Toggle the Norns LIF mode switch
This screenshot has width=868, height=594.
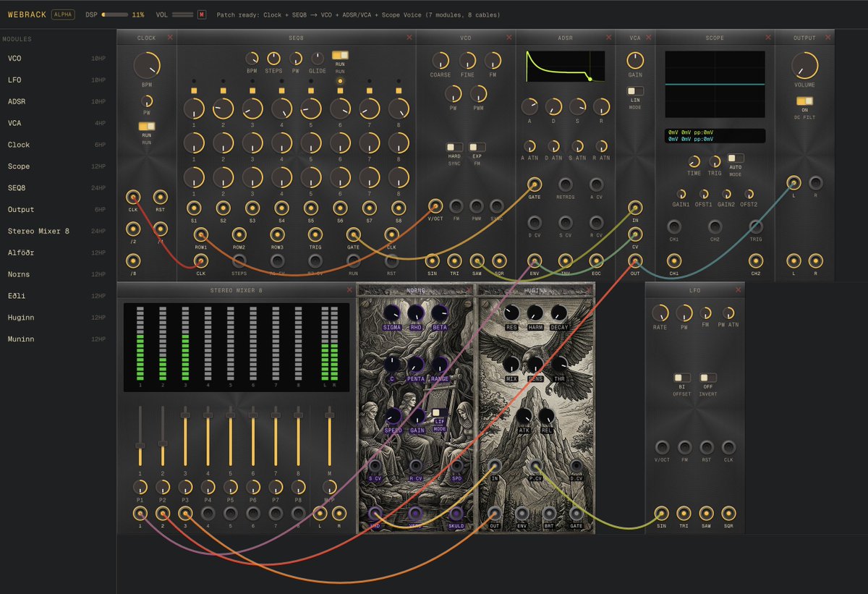[x=439, y=413]
